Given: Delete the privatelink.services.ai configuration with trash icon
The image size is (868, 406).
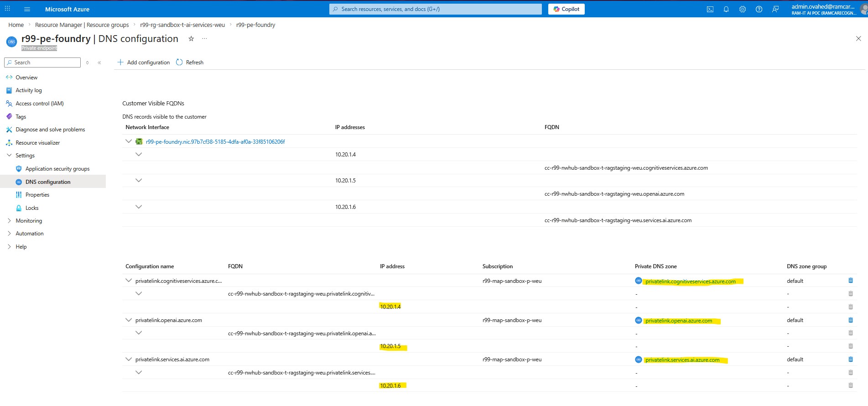Looking at the screenshot, I should click(x=851, y=359).
